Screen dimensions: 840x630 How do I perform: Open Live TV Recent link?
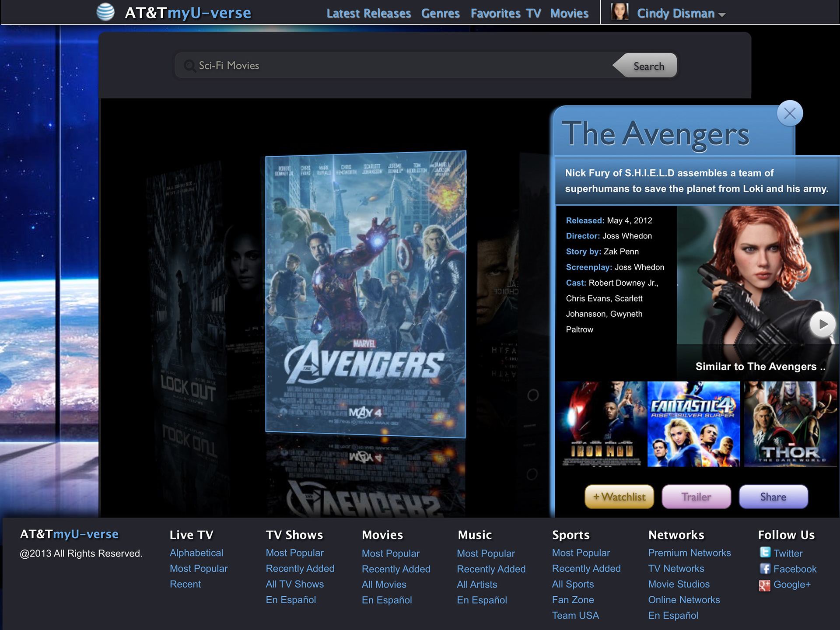(185, 584)
